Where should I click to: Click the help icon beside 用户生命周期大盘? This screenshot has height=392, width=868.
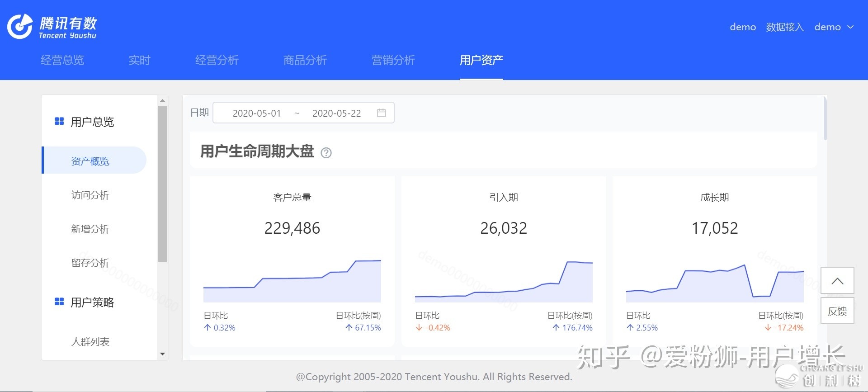click(x=326, y=153)
